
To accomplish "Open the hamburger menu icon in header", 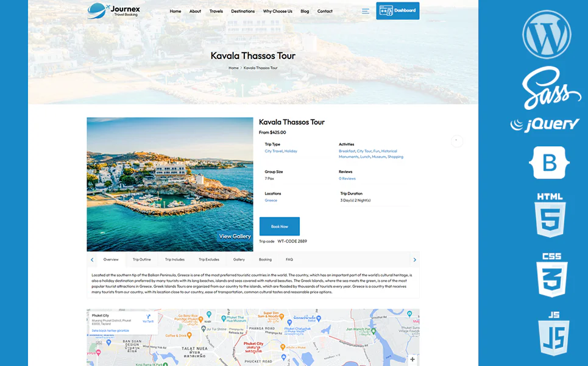I will pos(365,11).
